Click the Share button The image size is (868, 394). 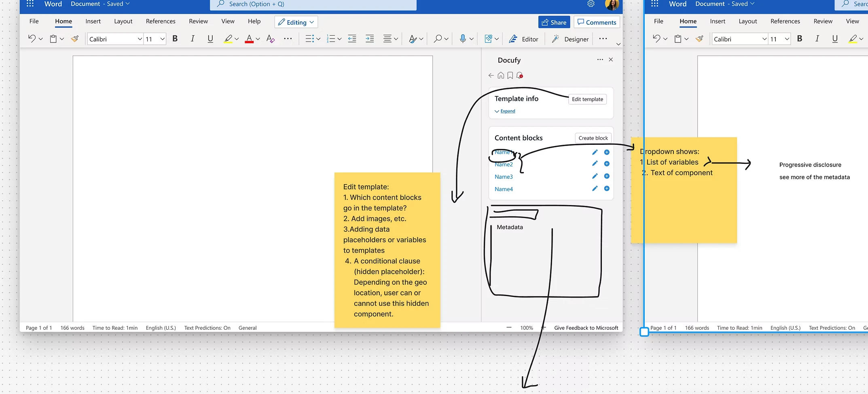pos(554,22)
